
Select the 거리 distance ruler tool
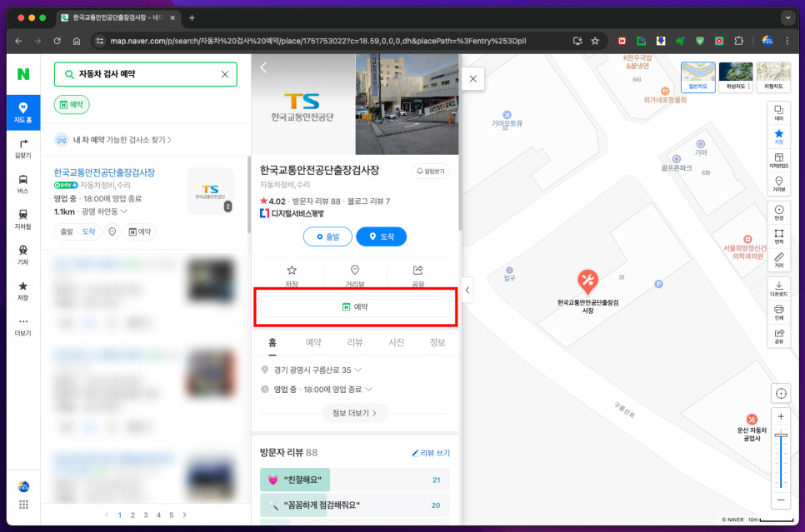779,260
